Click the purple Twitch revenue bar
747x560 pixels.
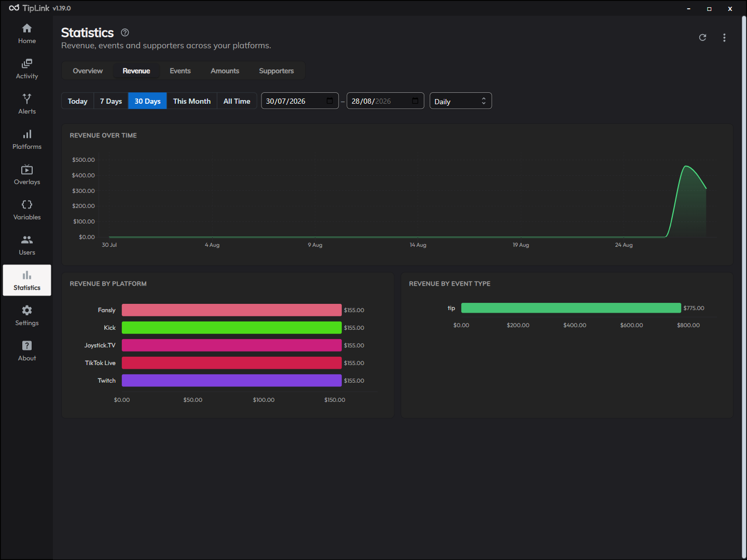click(232, 381)
